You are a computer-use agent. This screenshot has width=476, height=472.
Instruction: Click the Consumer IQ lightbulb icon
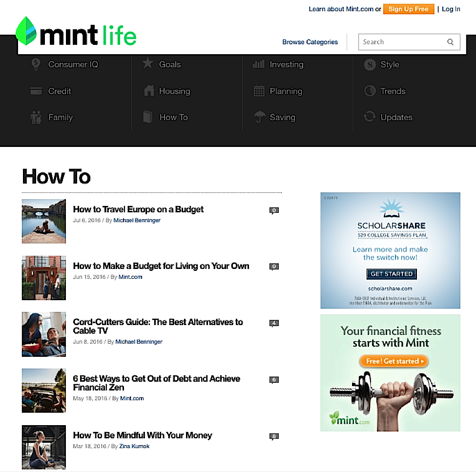[x=36, y=64]
